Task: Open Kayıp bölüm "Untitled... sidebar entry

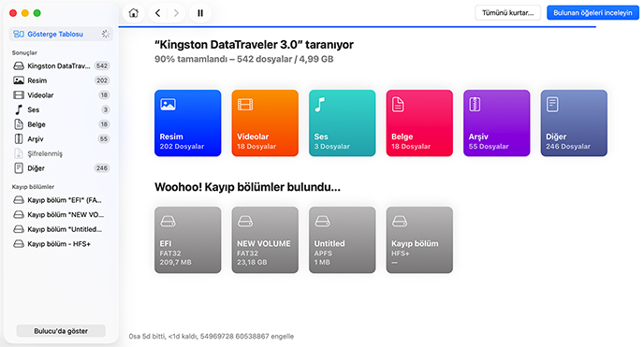Action: [61, 229]
